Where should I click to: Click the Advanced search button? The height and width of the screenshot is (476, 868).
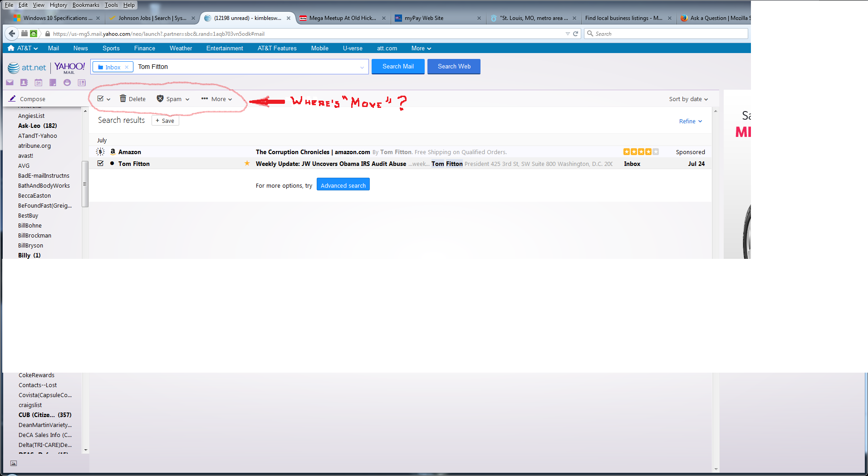pos(343,185)
